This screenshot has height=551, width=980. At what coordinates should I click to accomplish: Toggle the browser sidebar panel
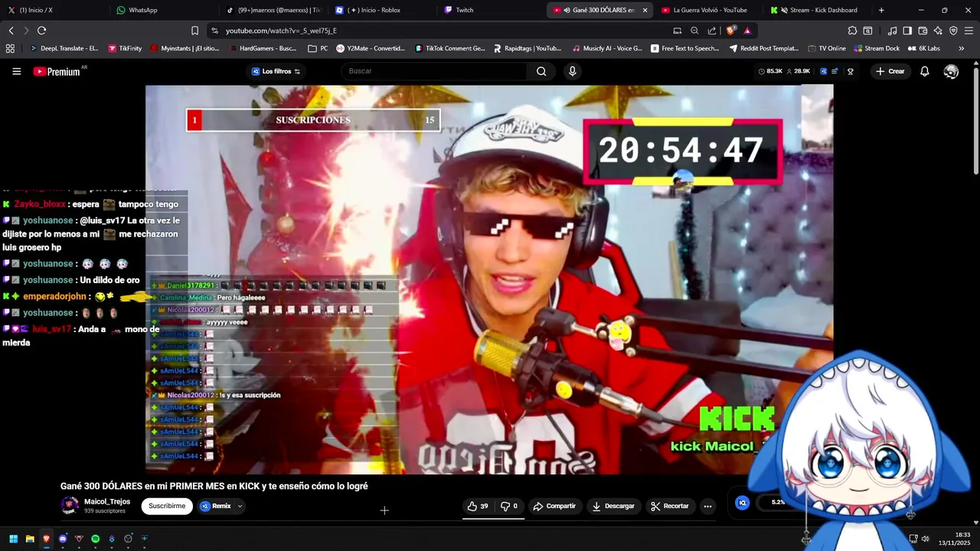[x=907, y=31]
